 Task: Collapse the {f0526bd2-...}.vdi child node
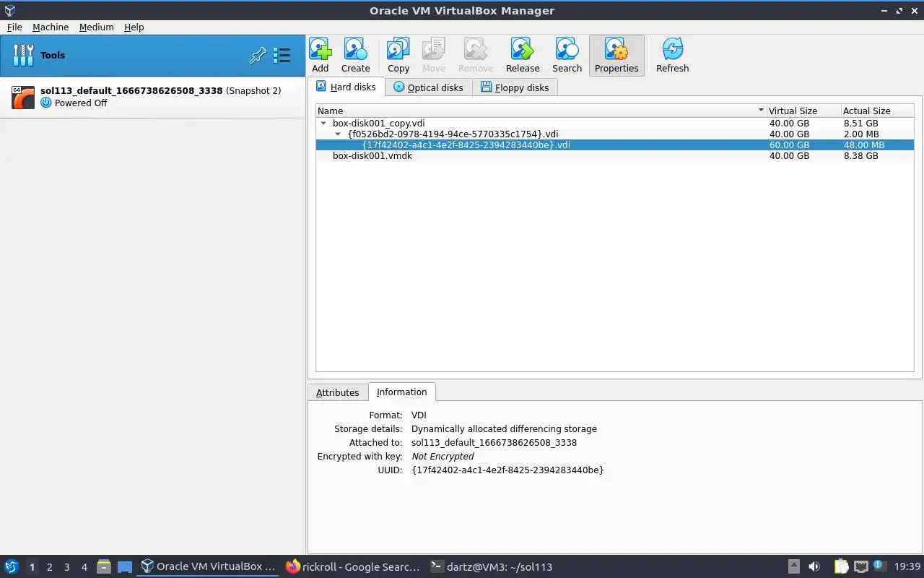tap(338, 134)
